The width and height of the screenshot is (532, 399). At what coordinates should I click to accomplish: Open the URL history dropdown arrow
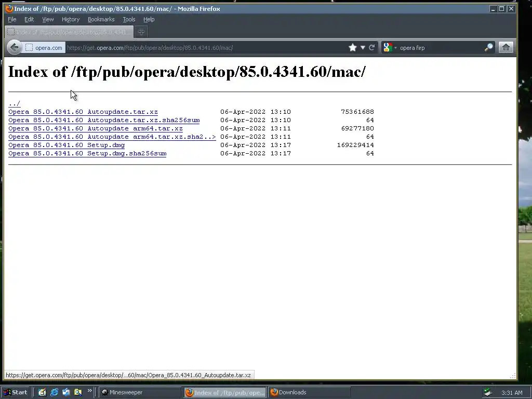[363, 47]
